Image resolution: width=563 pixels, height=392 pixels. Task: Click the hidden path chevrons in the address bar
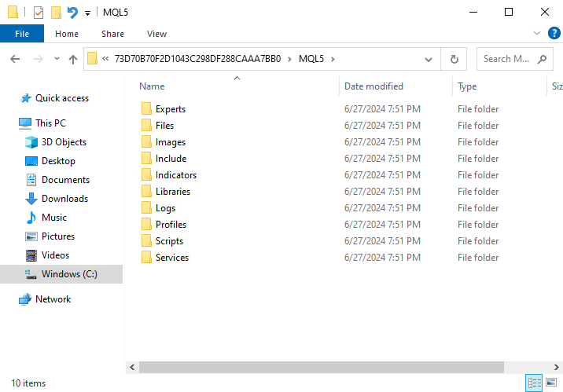click(x=105, y=58)
